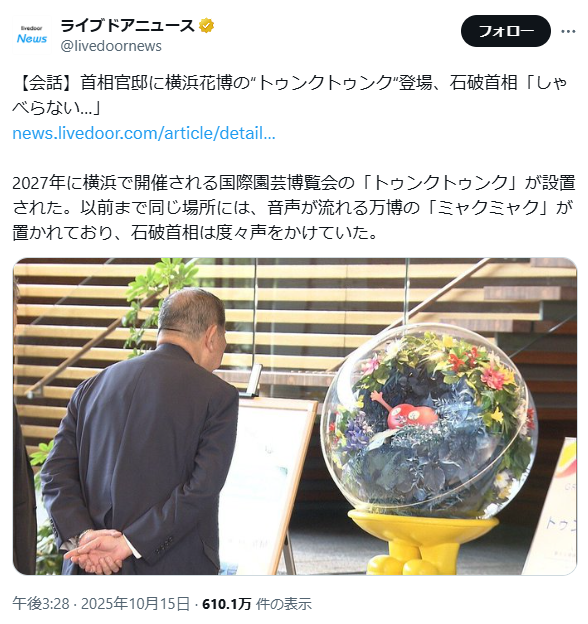Image resolution: width=588 pixels, height=624 pixels.
Task: Click the 午後3:28 post time
Action: click(x=41, y=604)
